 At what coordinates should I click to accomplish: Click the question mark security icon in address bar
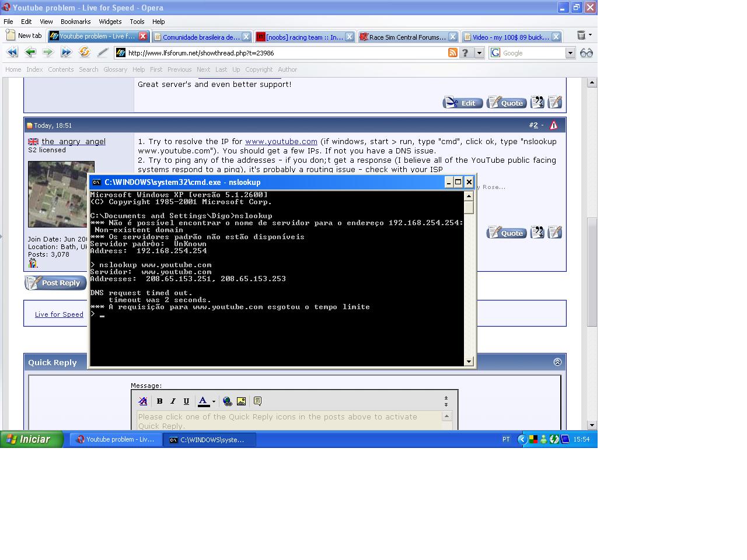[465, 52]
